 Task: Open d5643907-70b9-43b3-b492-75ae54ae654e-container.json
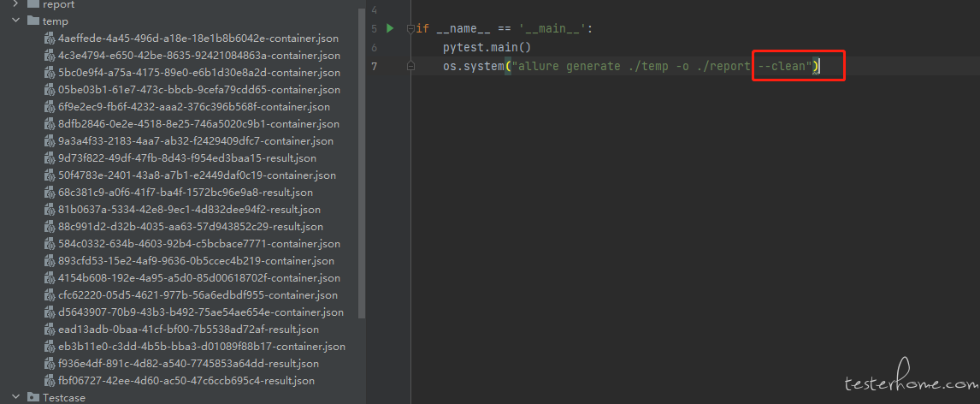point(201,312)
